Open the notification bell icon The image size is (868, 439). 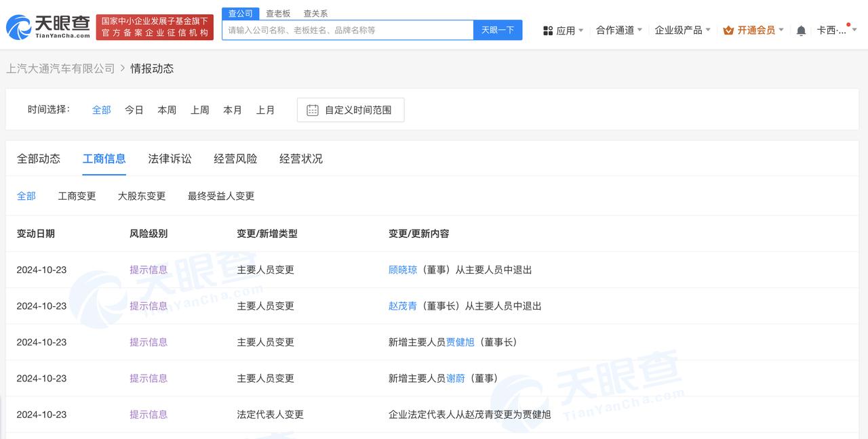point(801,30)
